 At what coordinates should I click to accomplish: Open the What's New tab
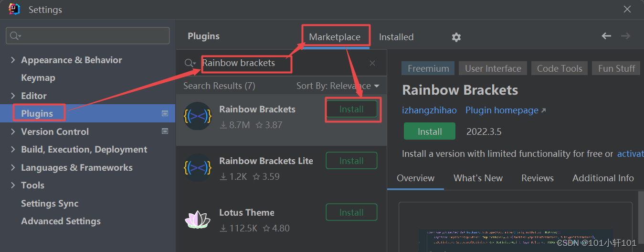point(478,178)
